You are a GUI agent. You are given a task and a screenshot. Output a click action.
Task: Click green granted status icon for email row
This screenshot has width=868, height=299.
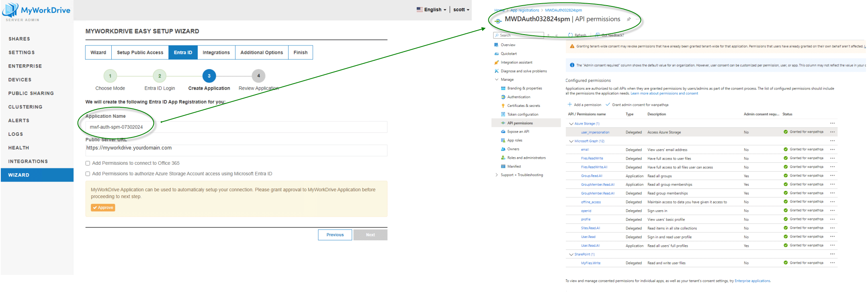[x=786, y=149]
